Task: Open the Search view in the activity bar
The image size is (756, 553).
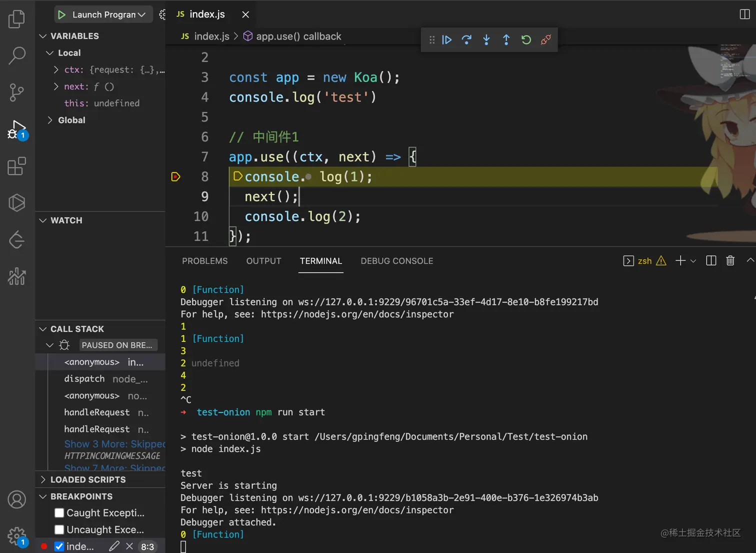Action: coord(17,56)
